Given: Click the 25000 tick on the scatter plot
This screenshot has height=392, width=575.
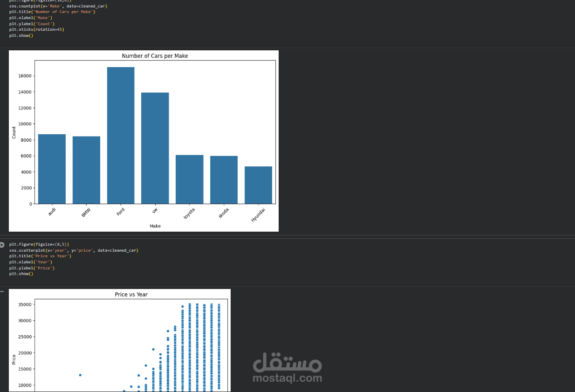Looking at the screenshot, I should point(25,337).
